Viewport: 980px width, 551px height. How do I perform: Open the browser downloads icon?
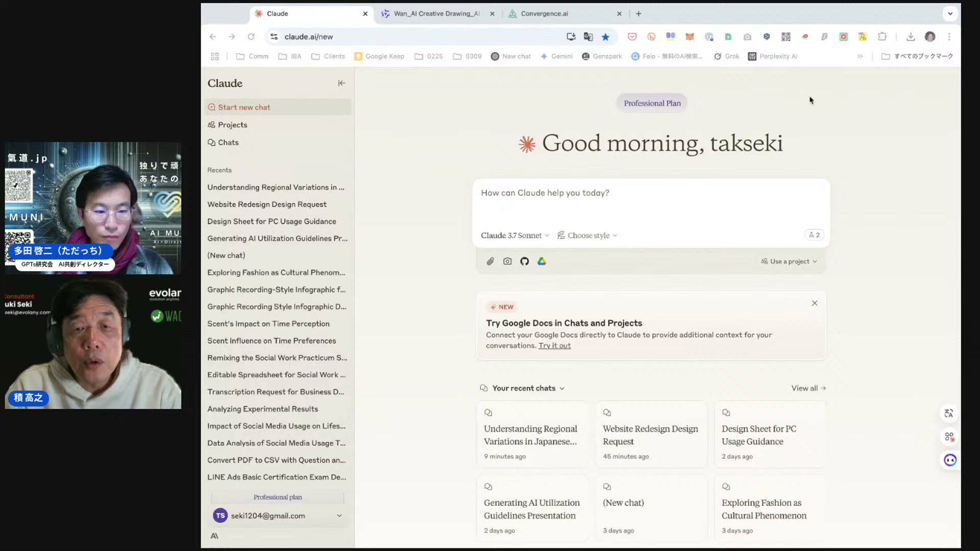911,37
